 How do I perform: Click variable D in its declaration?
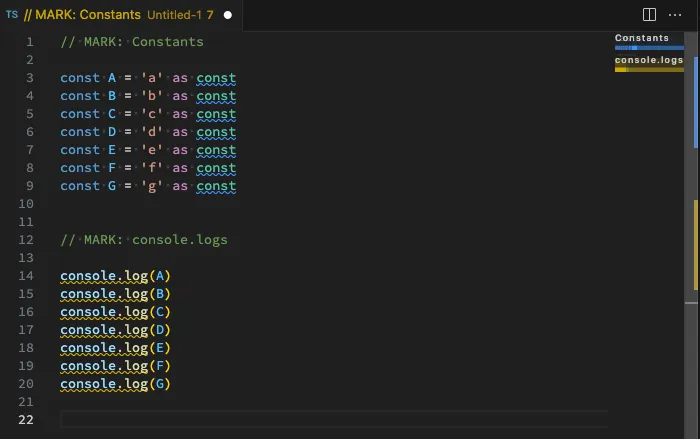(112, 132)
